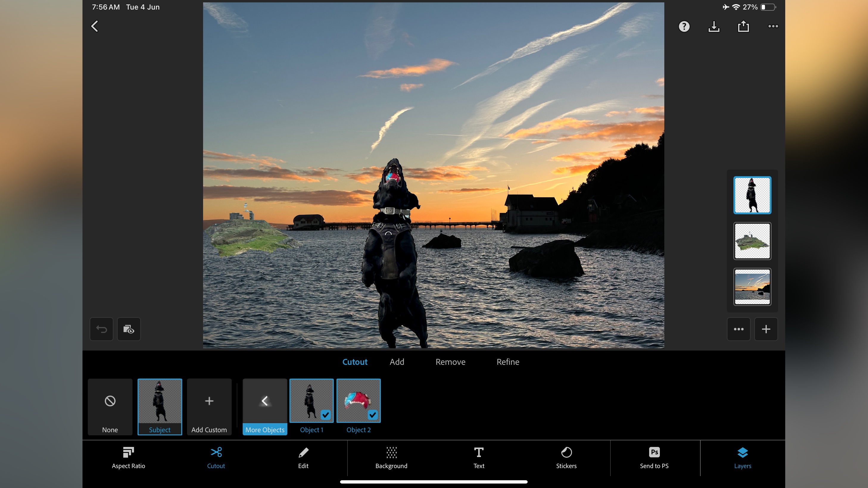Select the Edit tool in toolbar
Image resolution: width=868 pixels, height=488 pixels.
(x=303, y=458)
